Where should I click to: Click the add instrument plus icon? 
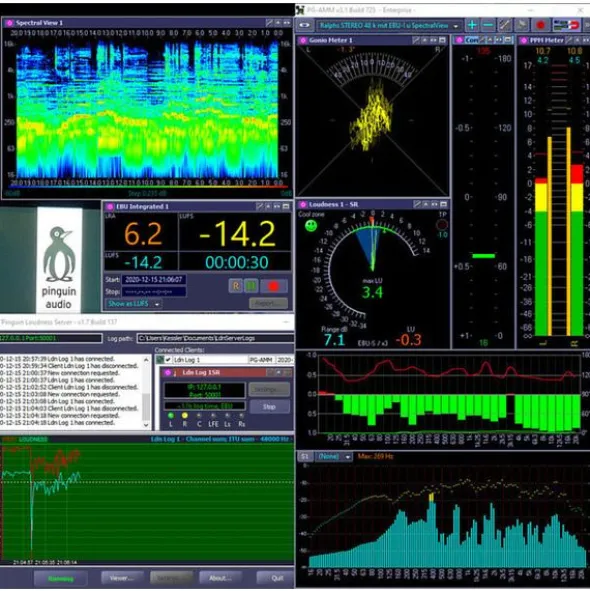(x=472, y=25)
